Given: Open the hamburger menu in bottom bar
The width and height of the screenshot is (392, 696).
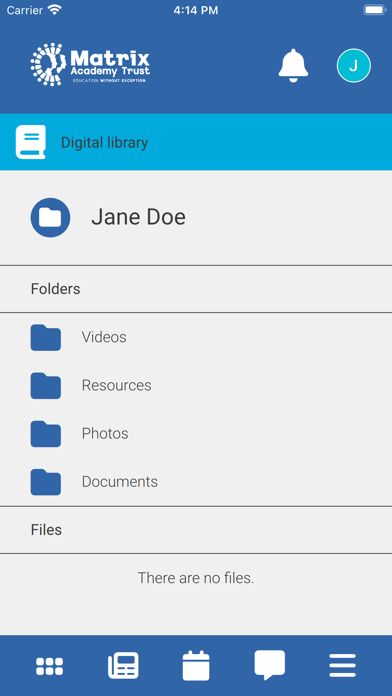Looking at the screenshot, I should click(342, 665).
